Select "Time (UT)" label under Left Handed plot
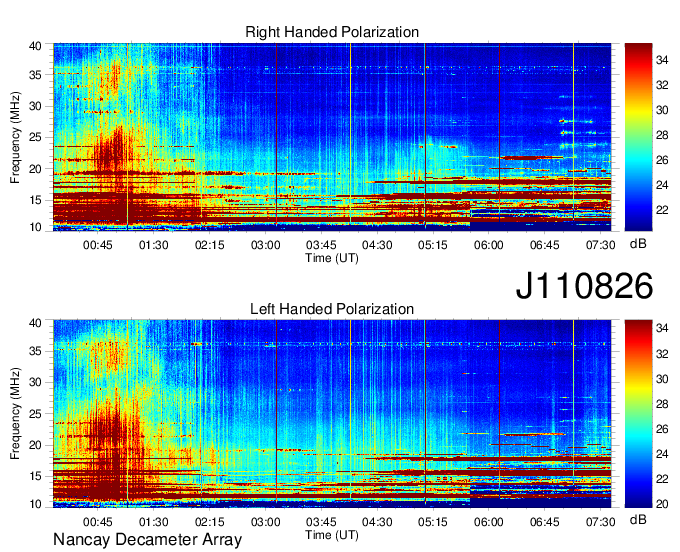The image size is (680, 552). [332, 535]
